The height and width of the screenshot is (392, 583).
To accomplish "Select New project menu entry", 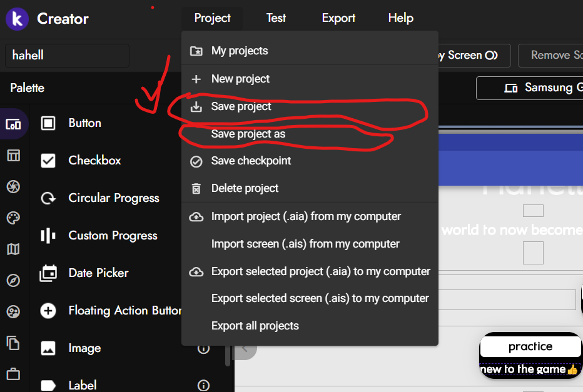I will tap(310, 79).
